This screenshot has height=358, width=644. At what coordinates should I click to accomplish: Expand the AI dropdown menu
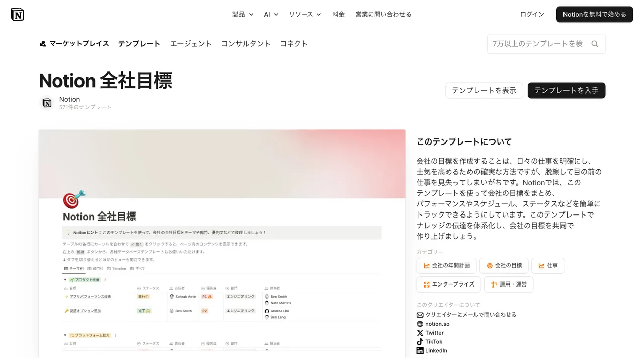271,14
